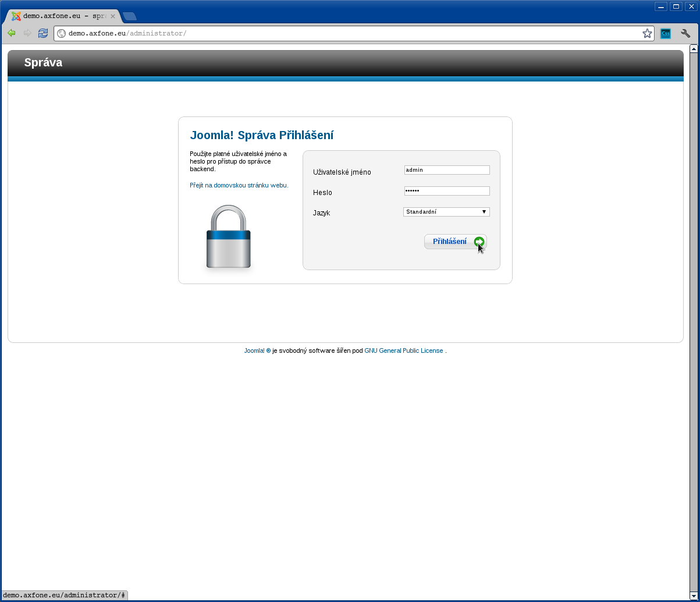Minimize the browser window
The height and width of the screenshot is (602, 700).
pos(661,6)
